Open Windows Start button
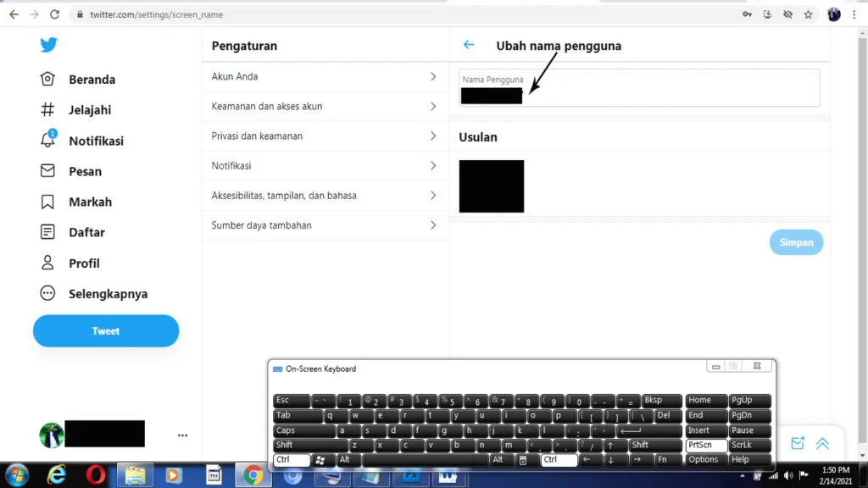The image size is (868, 488). pyautogui.click(x=17, y=475)
